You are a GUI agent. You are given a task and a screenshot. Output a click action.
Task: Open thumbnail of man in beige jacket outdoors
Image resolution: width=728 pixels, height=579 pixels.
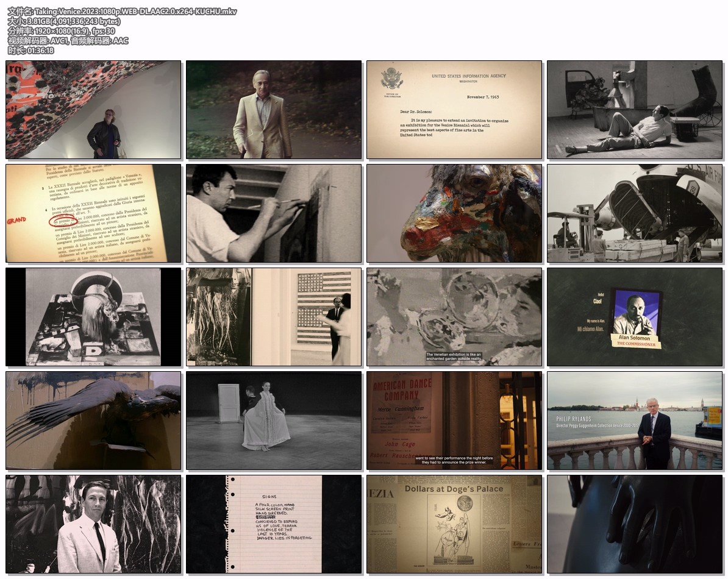(x=274, y=110)
